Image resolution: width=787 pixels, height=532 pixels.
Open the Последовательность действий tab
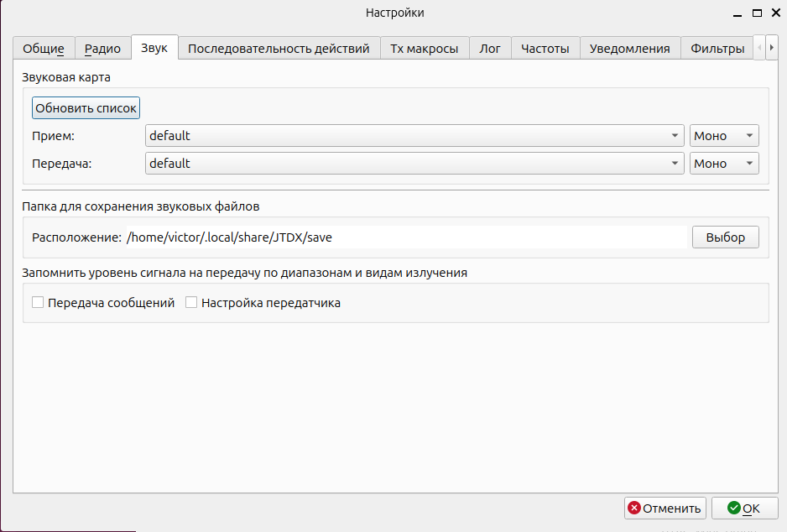(279, 49)
